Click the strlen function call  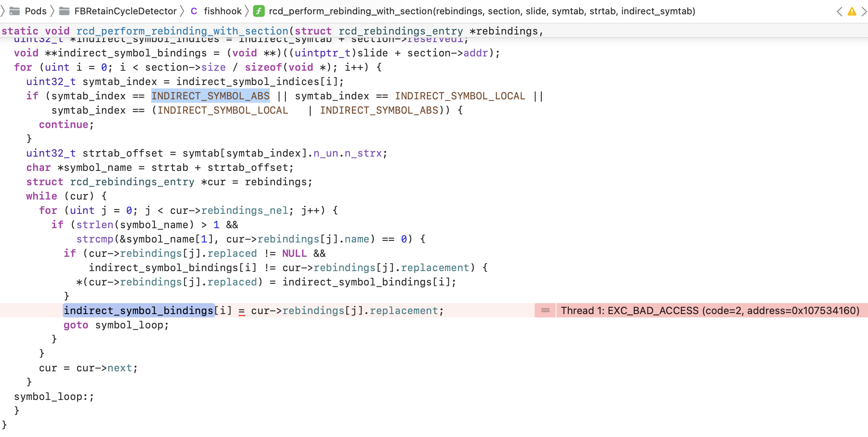tap(95, 225)
